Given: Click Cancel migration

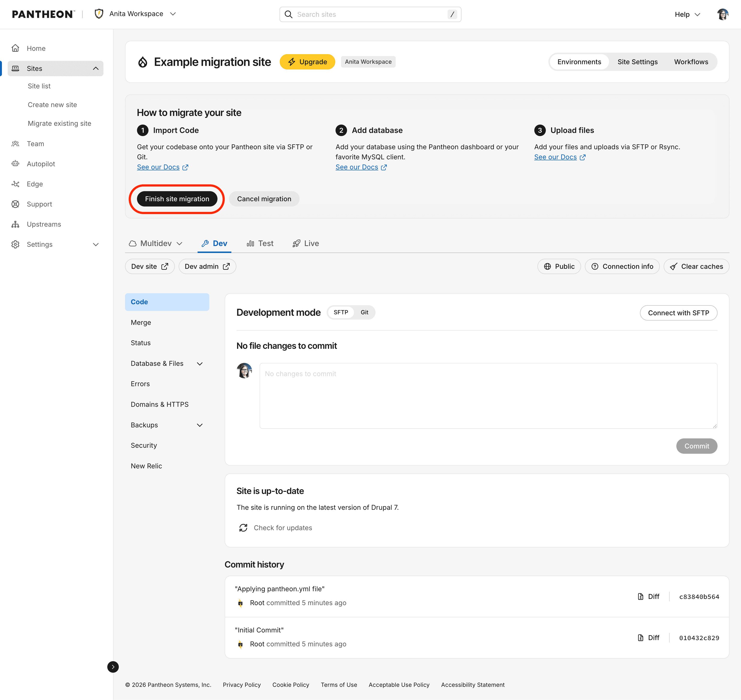Looking at the screenshot, I should pyautogui.click(x=264, y=199).
